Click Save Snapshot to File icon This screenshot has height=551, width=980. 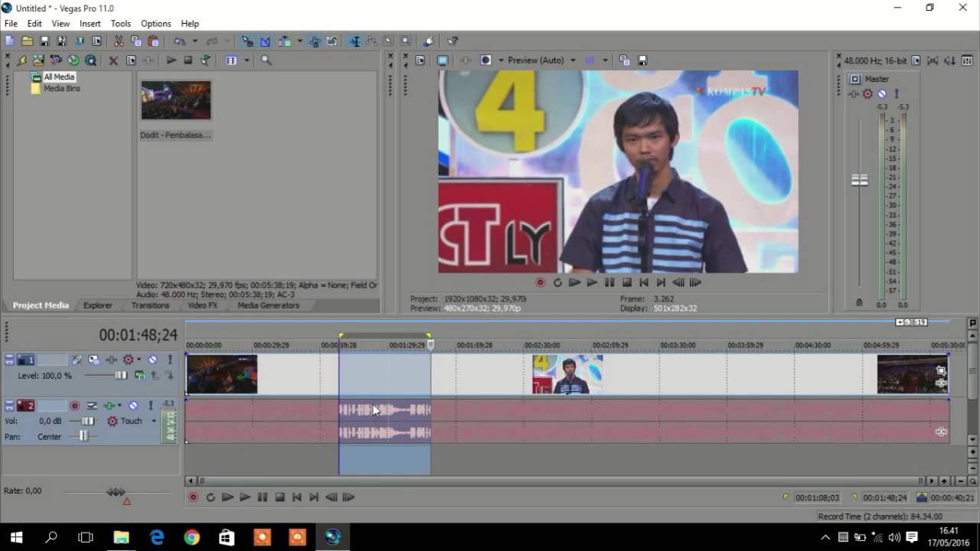click(642, 60)
